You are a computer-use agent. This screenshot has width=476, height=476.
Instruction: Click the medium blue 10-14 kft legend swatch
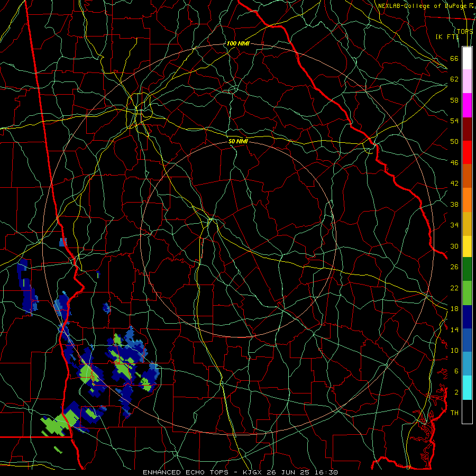coord(467,340)
